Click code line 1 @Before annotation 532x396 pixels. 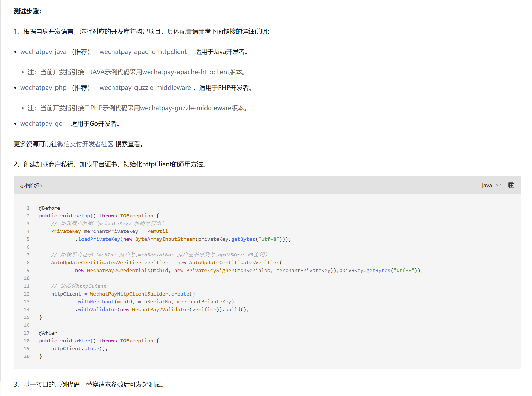(49, 208)
